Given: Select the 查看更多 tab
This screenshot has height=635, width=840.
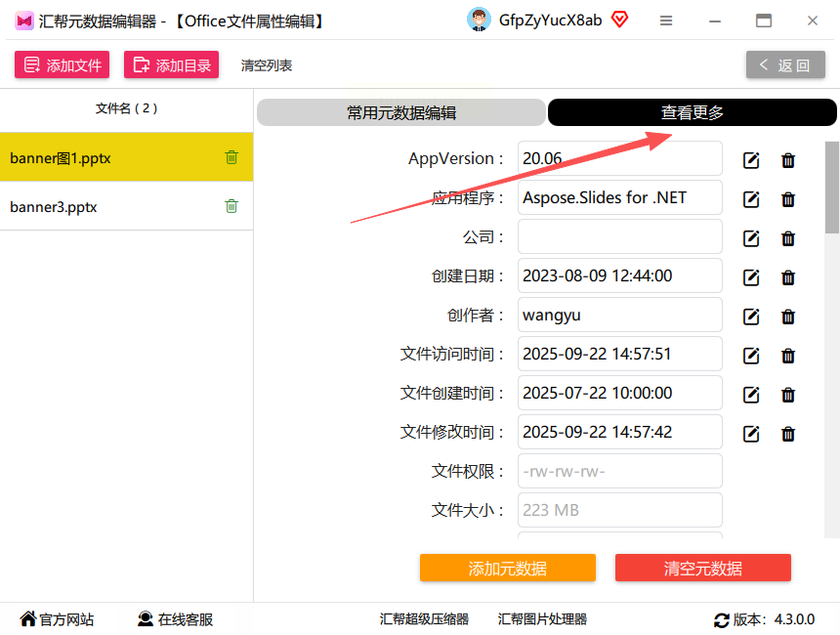Looking at the screenshot, I should [693, 112].
